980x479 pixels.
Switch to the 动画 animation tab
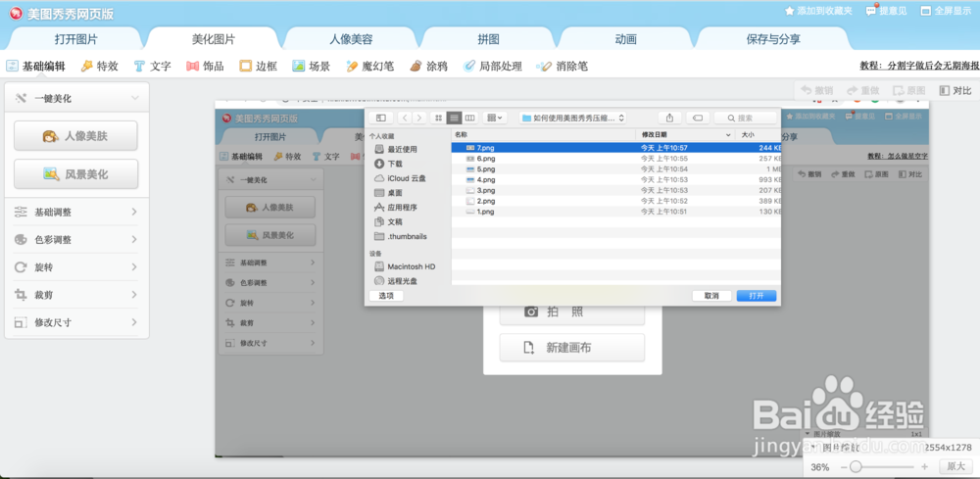(625, 39)
